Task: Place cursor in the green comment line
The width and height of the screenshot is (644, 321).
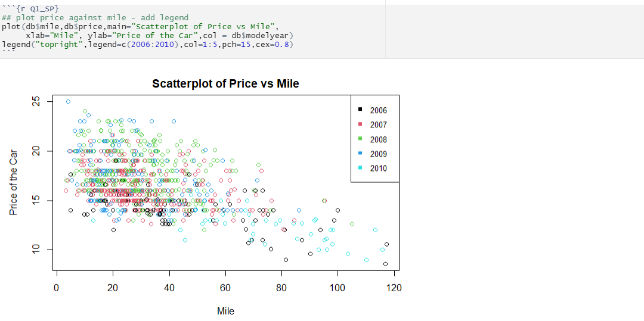Action: [95, 18]
